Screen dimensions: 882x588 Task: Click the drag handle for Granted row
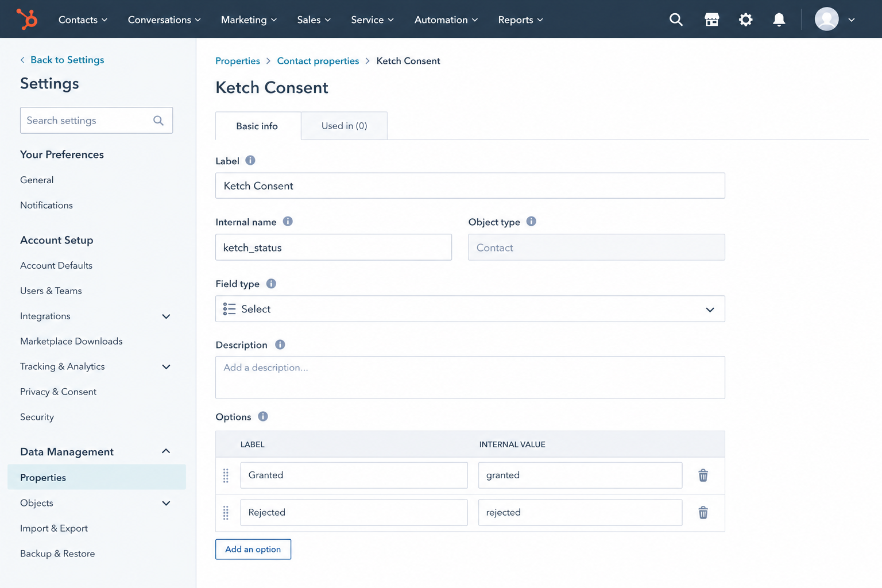tap(226, 475)
